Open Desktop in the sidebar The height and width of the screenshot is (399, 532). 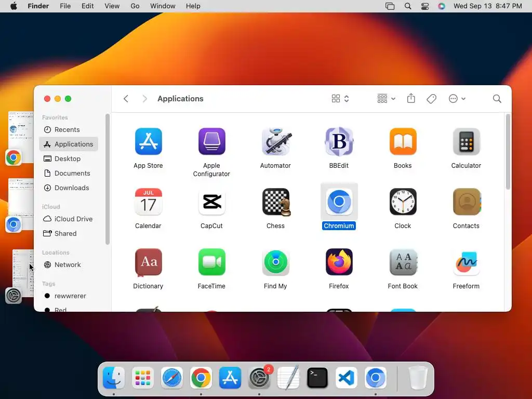tap(69, 159)
